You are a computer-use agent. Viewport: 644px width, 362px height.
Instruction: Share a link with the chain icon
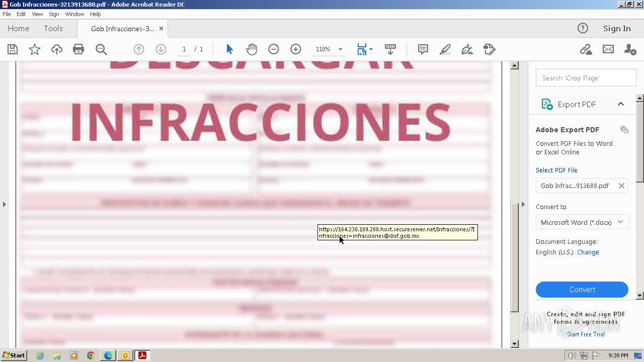point(586,49)
